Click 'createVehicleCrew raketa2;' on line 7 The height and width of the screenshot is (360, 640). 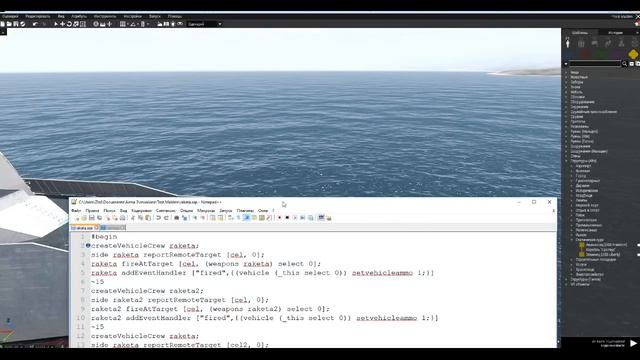tap(147, 291)
